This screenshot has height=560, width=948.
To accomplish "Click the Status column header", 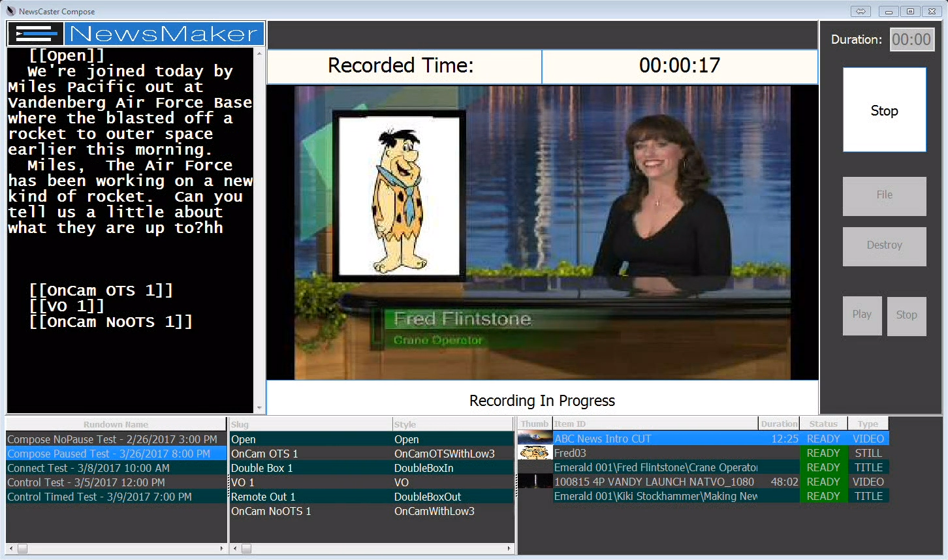I will (823, 424).
